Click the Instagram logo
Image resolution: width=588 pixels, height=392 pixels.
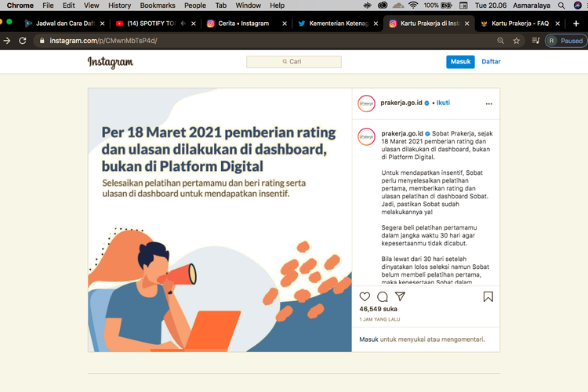(110, 62)
